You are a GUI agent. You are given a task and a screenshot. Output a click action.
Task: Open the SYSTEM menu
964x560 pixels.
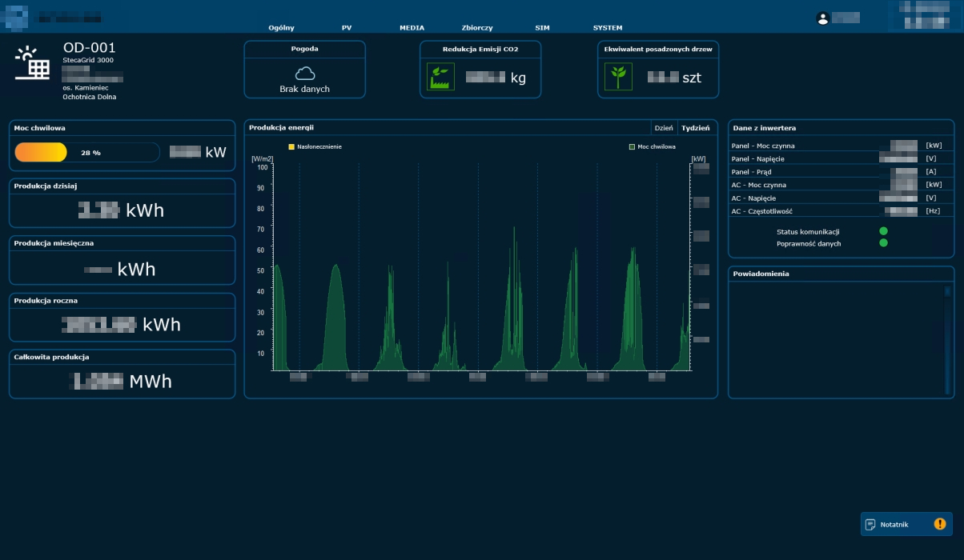click(x=608, y=28)
